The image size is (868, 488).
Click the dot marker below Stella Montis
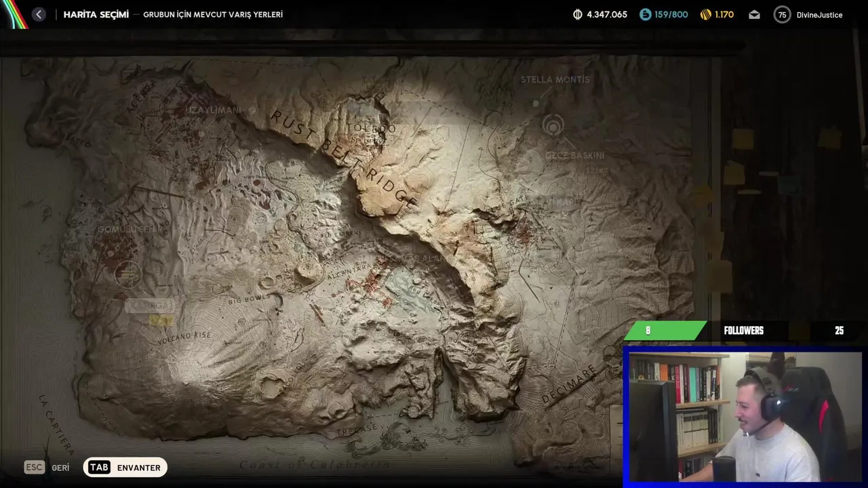click(x=536, y=104)
